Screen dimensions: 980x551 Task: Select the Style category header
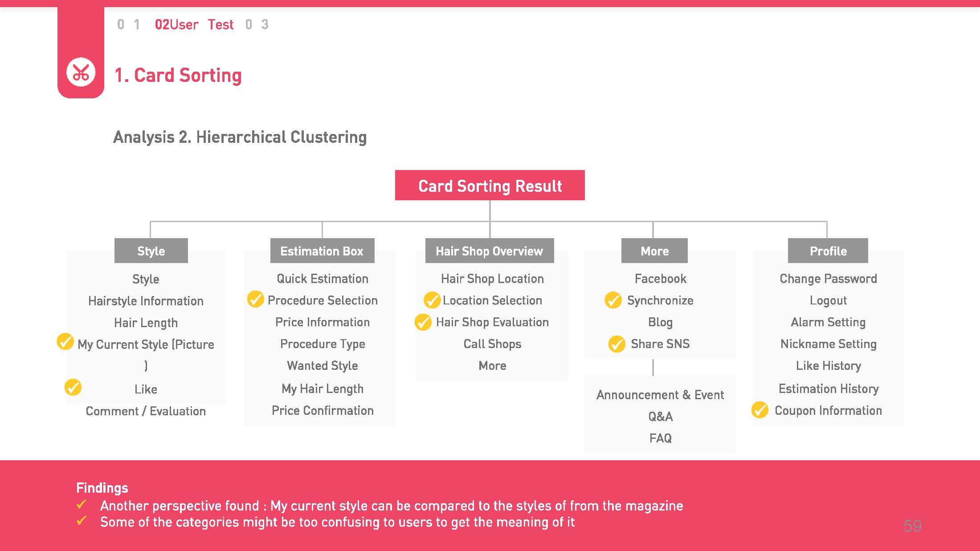151,251
